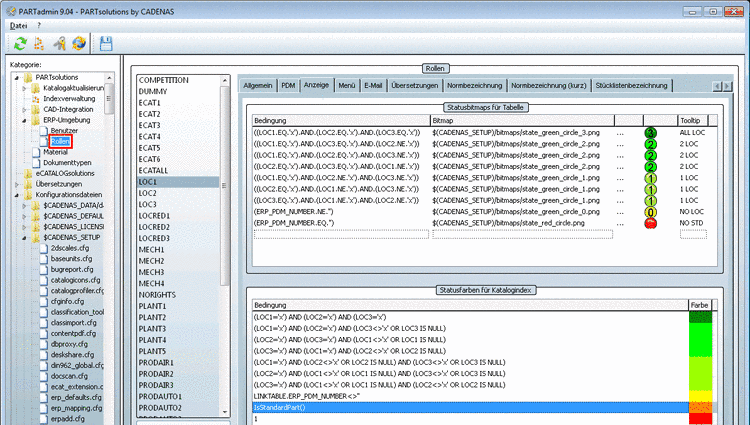Click the keys icon in the toolbar
The image size is (750, 425).
tap(60, 43)
